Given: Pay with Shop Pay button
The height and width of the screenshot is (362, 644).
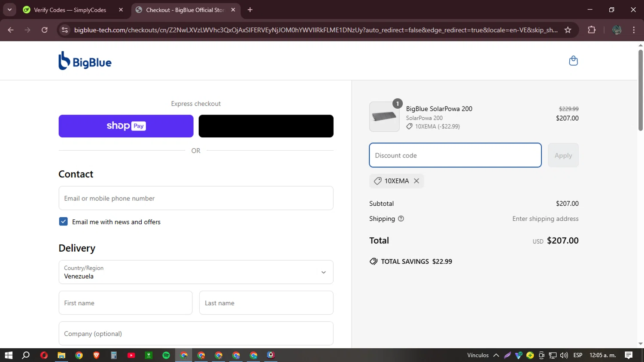Looking at the screenshot, I should click(x=126, y=126).
